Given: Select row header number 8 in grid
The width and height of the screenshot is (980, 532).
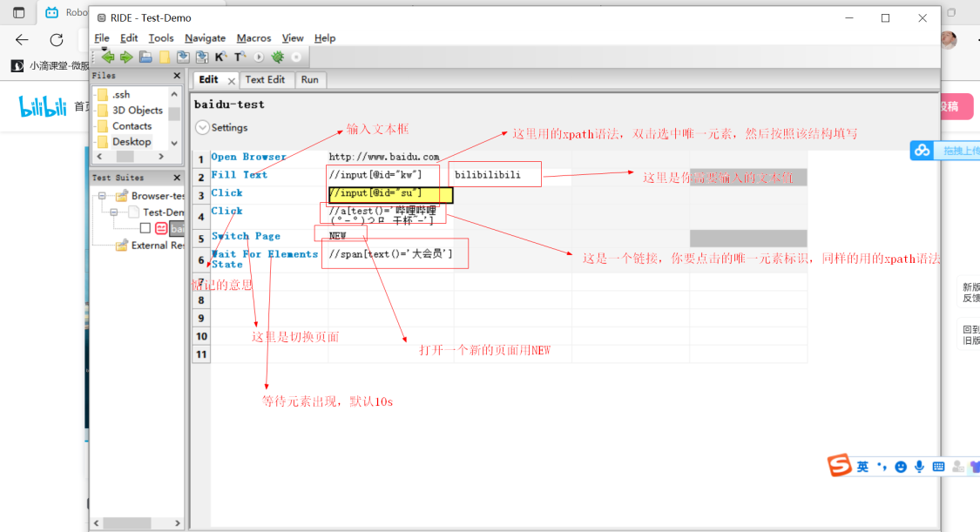Looking at the screenshot, I should 200,300.
